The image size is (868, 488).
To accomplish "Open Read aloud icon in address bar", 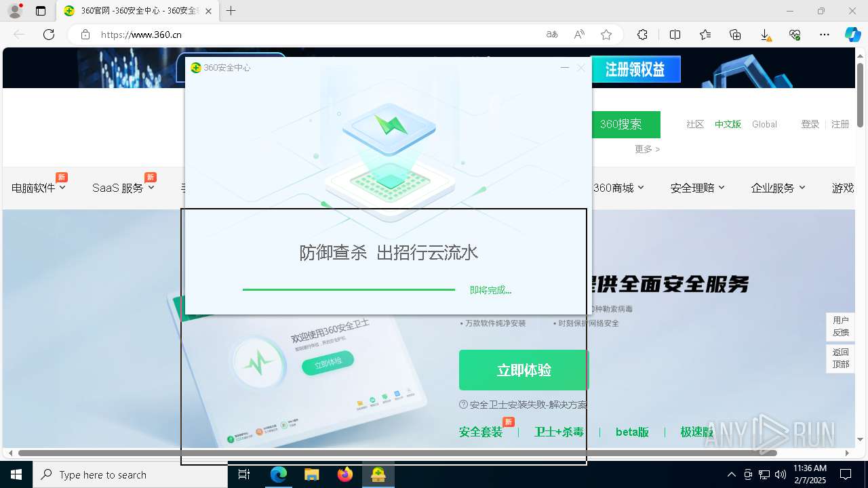I will pyautogui.click(x=579, y=35).
